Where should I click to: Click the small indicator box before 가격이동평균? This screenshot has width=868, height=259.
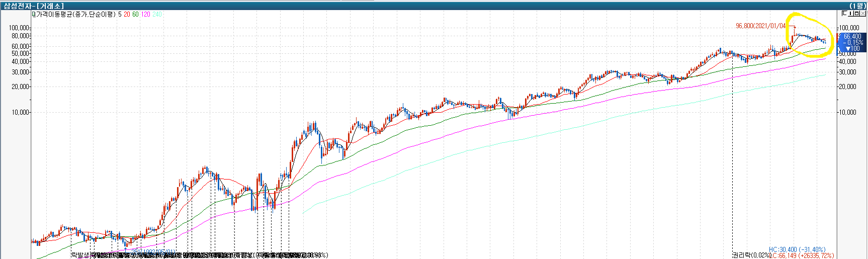[33, 14]
